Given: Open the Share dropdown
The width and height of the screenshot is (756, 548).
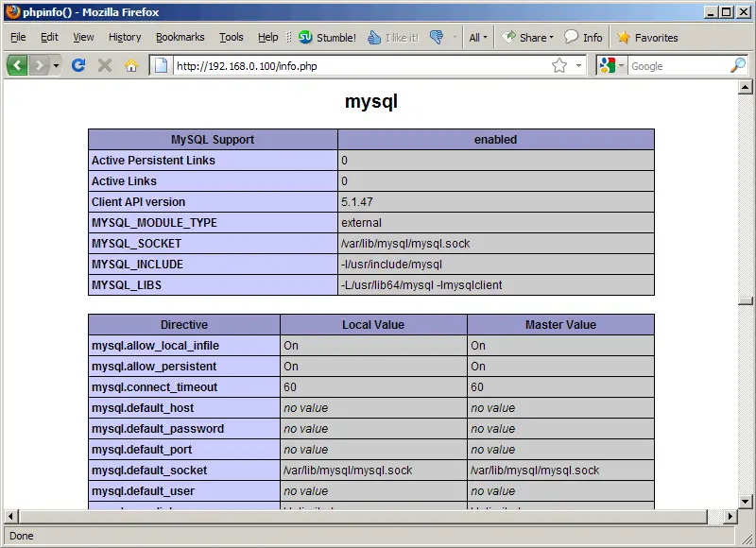Looking at the screenshot, I should (527, 37).
